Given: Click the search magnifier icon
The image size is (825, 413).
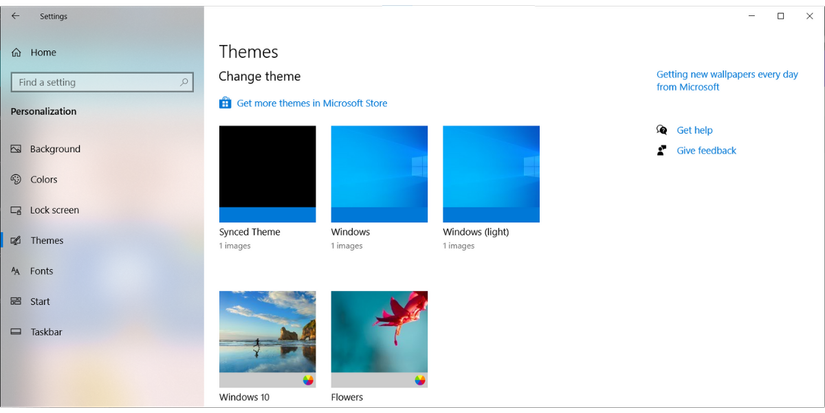Looking at the screenshot, I should [184, 82].
